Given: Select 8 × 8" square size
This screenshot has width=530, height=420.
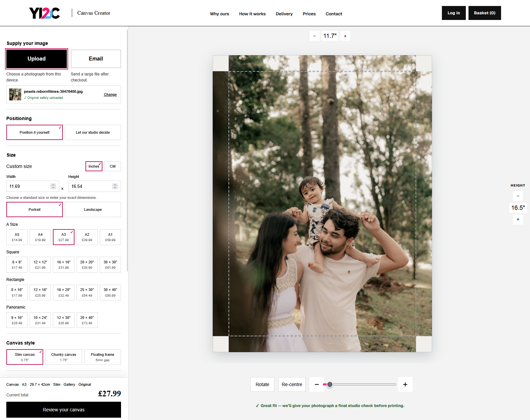Looking at the screenshot, I should pyautogui.click(x=17, y=265).
